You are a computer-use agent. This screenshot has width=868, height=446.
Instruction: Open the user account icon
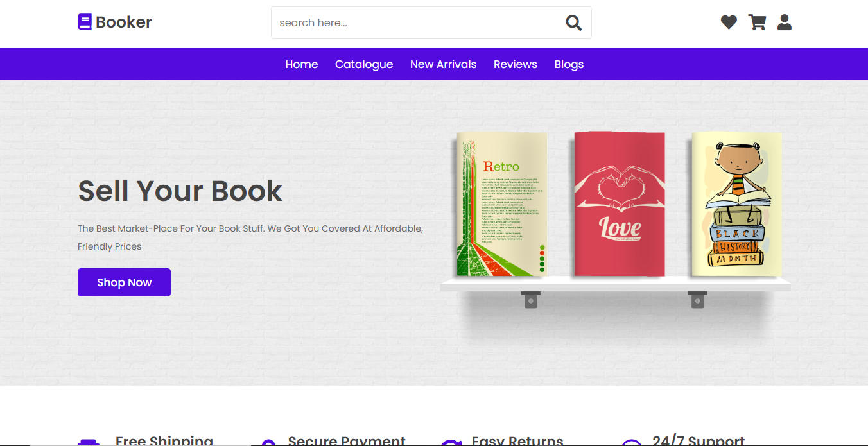pos(785,21)
